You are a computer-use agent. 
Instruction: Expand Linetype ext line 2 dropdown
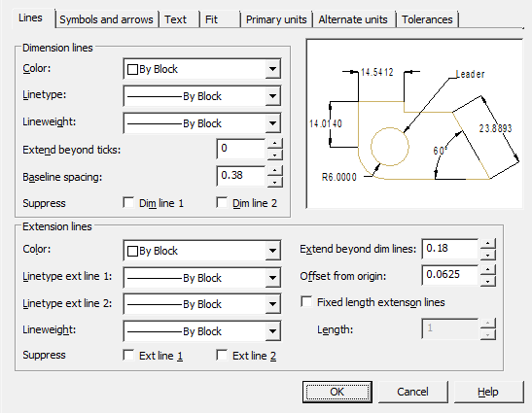click(x=202, y=304)
